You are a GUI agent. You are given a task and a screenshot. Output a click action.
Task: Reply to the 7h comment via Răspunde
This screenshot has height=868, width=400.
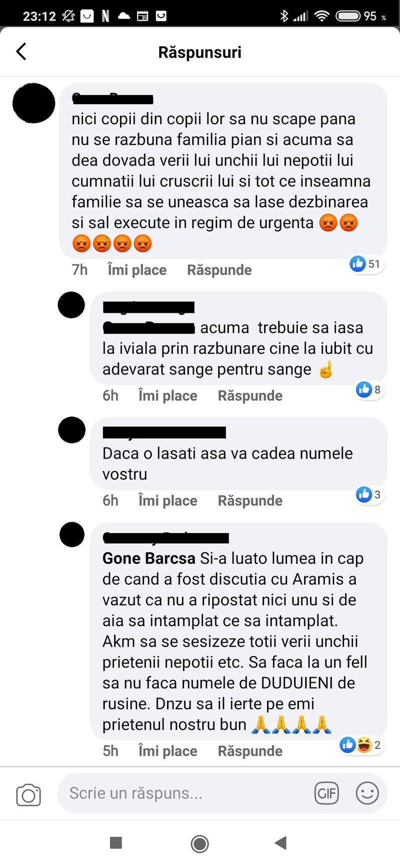(219, 270)
